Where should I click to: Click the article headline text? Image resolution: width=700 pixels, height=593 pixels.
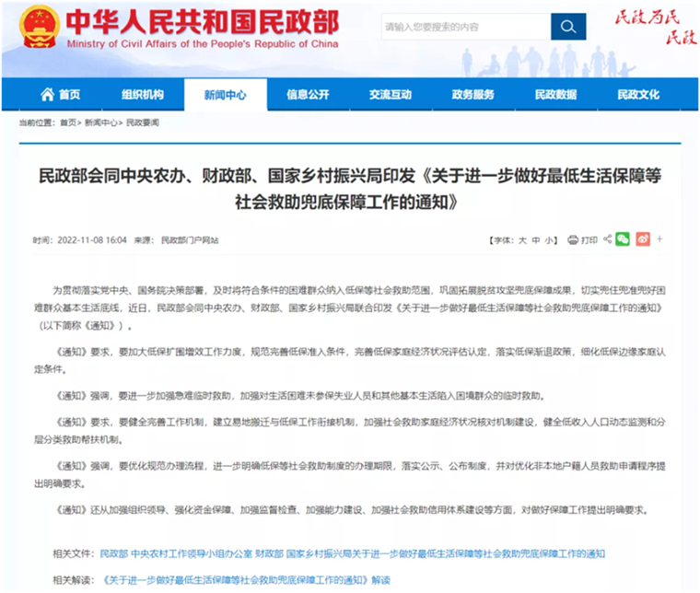tap(350, 189)
